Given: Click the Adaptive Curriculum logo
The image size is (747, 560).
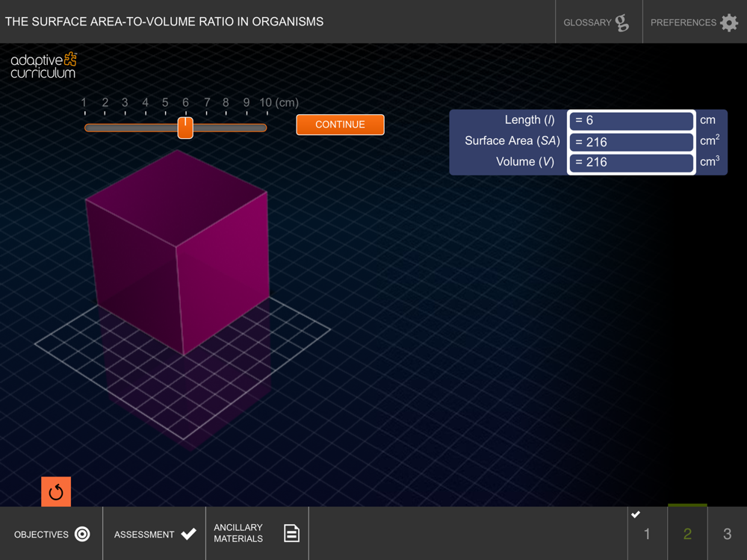Looking at the screenshot, I should pos(43,65).
